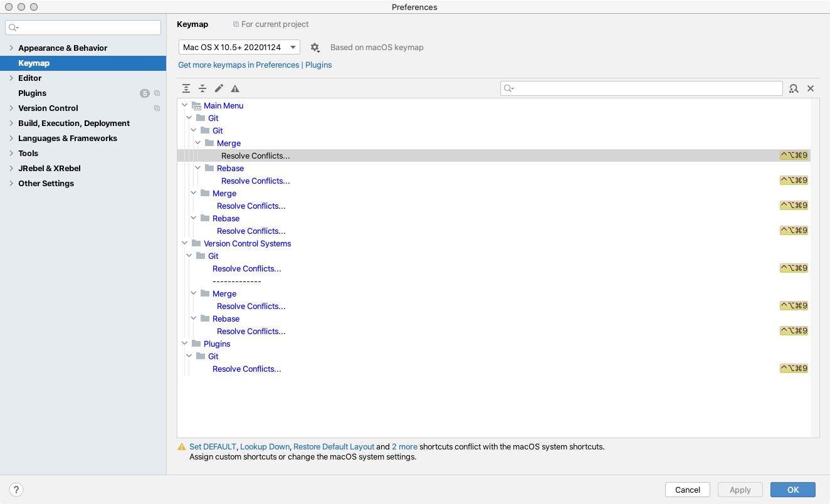Image resolution: width=830 pixels, height=504 pixels.
Task: Expand the Tools settings category
Action: point(11,154)
